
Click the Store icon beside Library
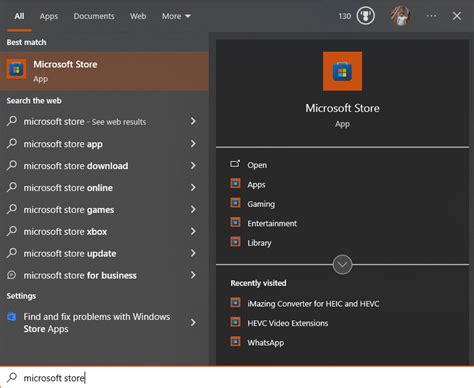tap(235, 242)
